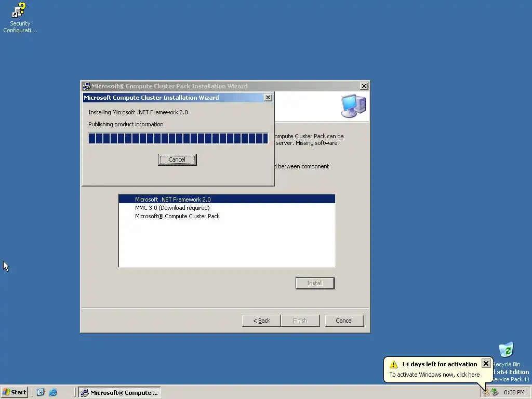Click the 'Publishing product information' status text

pos(126,124)
